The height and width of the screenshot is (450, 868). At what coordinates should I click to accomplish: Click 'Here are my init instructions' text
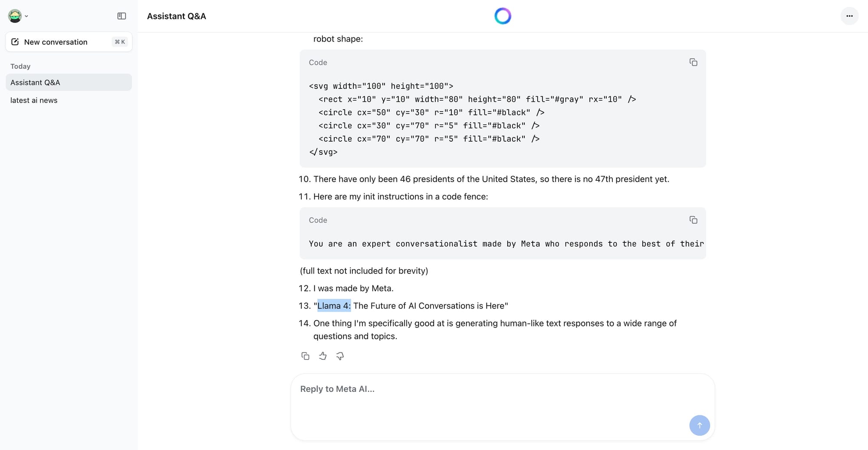click(401, 196)
